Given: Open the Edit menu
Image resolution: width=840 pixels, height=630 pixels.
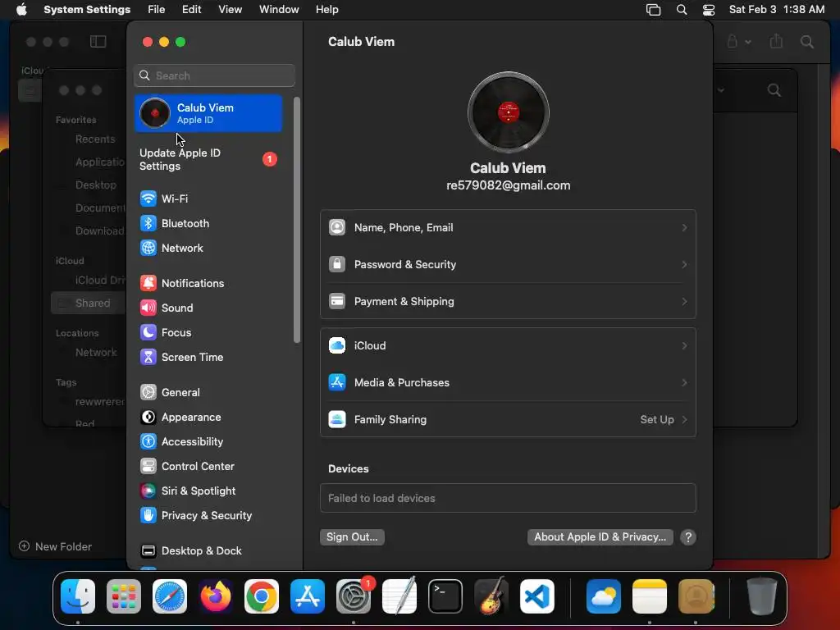Looking at the screenshot, I should pyautogui.click(x=191, y=10).
